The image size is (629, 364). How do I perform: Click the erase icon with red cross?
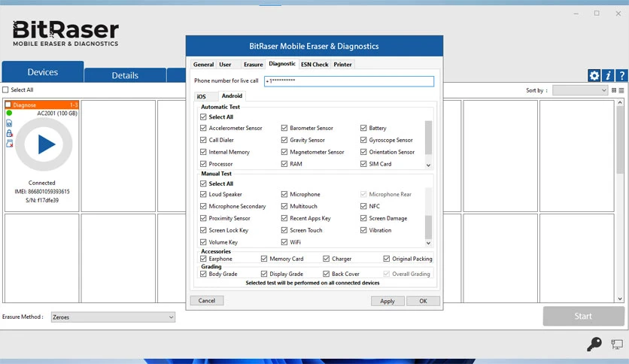pos(9,144)
